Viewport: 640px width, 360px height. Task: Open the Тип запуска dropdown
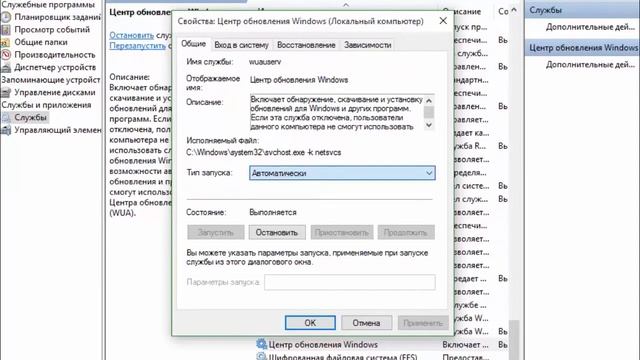(342, 173)
